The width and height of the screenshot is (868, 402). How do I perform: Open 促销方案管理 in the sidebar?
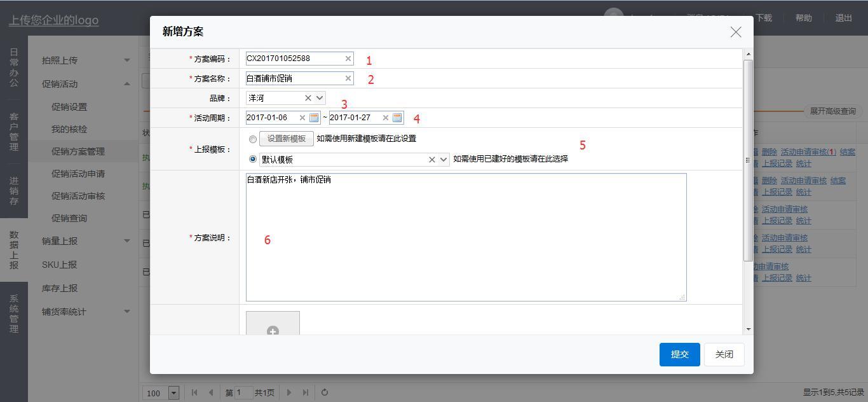tap(78, 151)
